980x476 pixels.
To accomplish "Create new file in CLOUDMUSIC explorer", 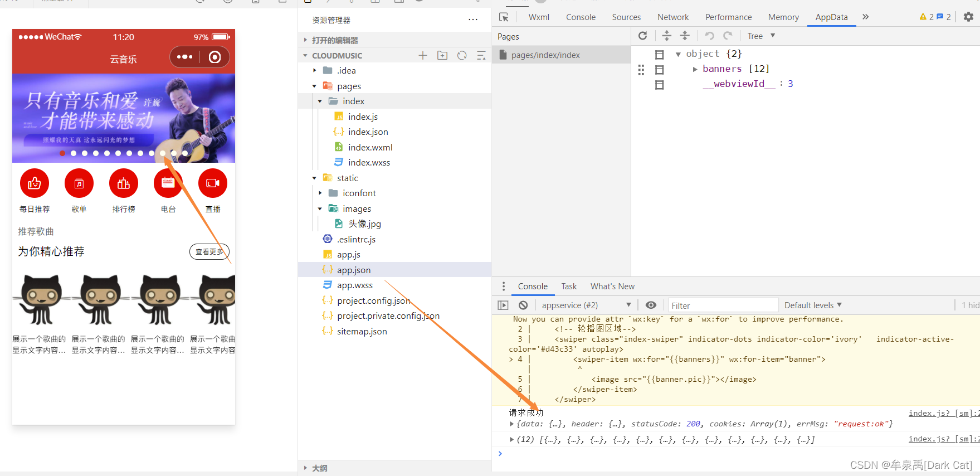I will [423, 55].
